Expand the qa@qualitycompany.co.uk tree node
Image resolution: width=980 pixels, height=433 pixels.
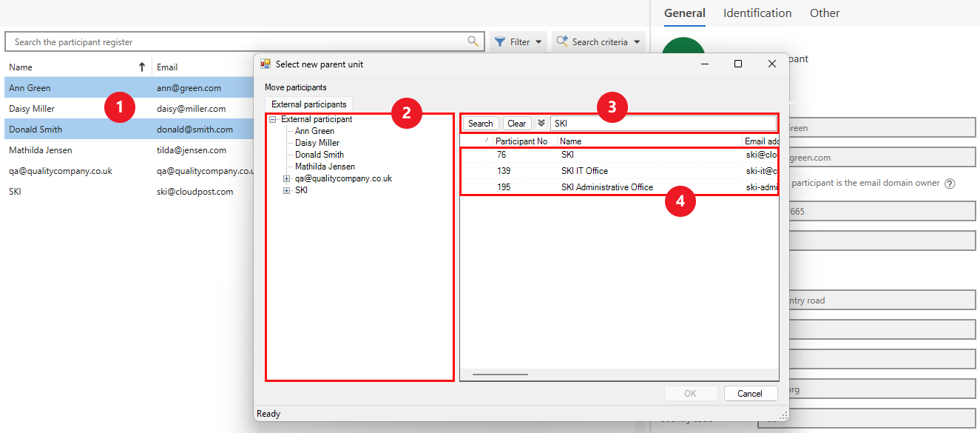287,179
